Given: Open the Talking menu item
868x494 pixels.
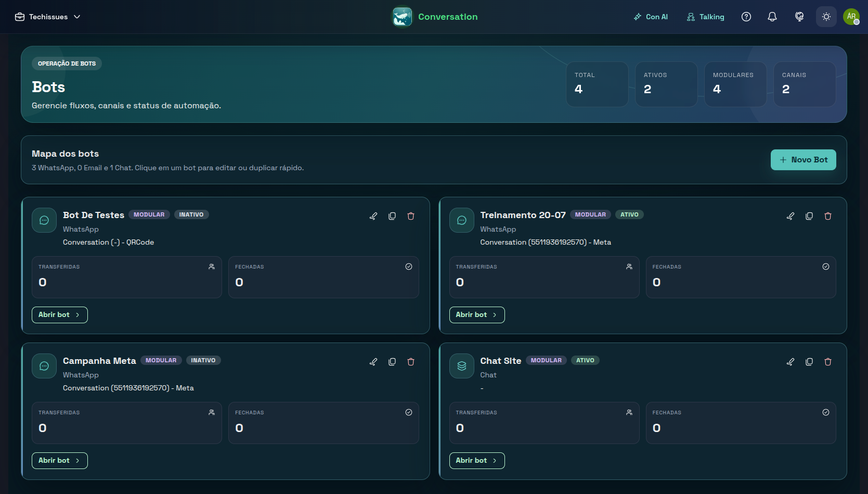Looking at the screenshot, I should coord(705,17).
